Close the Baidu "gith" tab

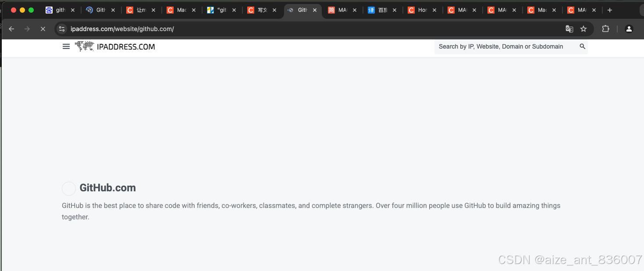click(x=73, y=10)
